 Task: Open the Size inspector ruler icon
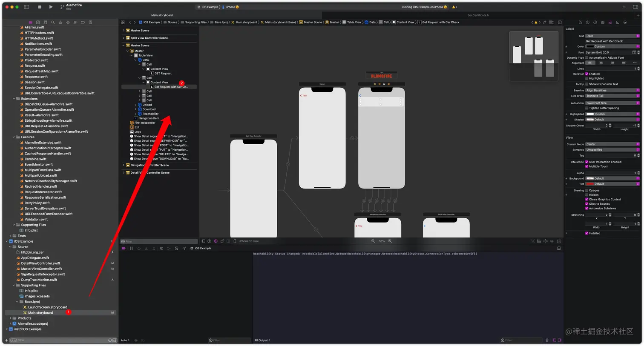618,22
